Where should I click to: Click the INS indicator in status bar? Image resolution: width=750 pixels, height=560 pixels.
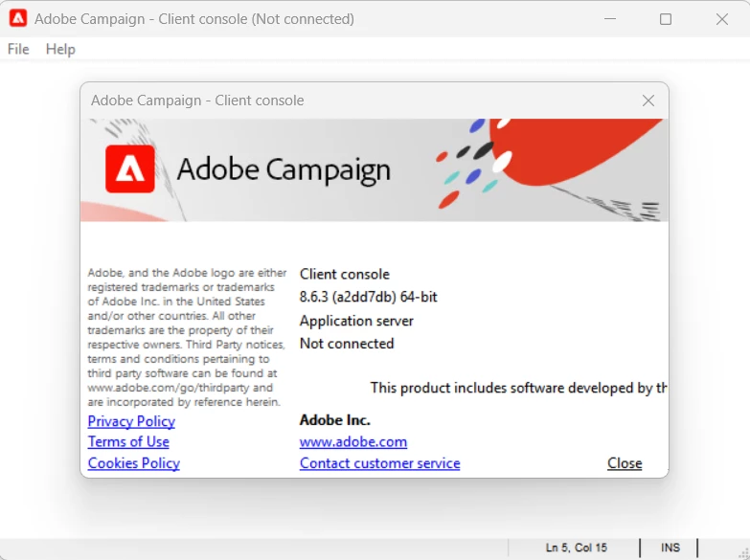coord(670,548)
